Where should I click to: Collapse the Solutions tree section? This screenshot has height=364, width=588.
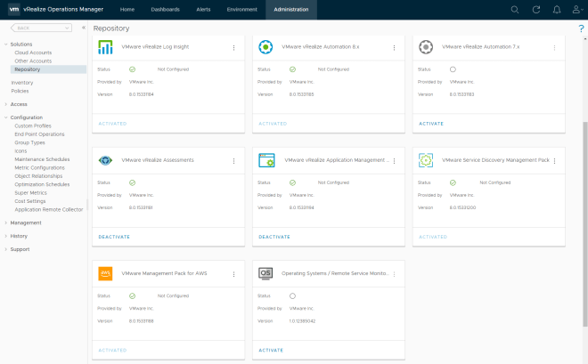(6, 44)
